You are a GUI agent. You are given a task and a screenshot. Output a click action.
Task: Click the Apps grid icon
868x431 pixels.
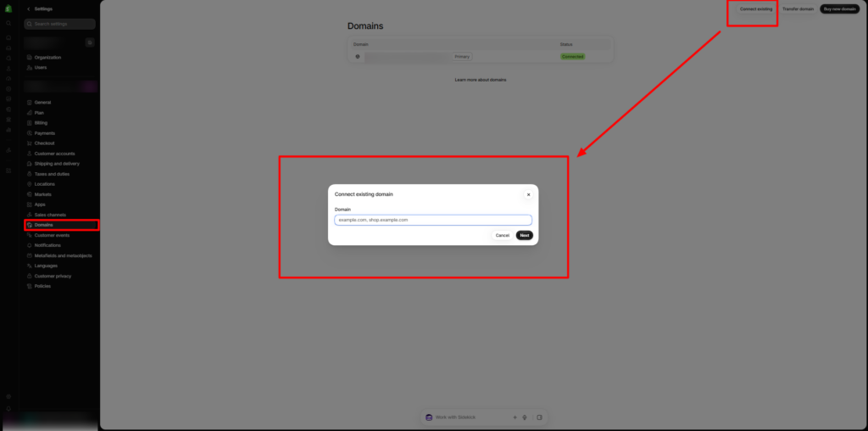[30, 204]
